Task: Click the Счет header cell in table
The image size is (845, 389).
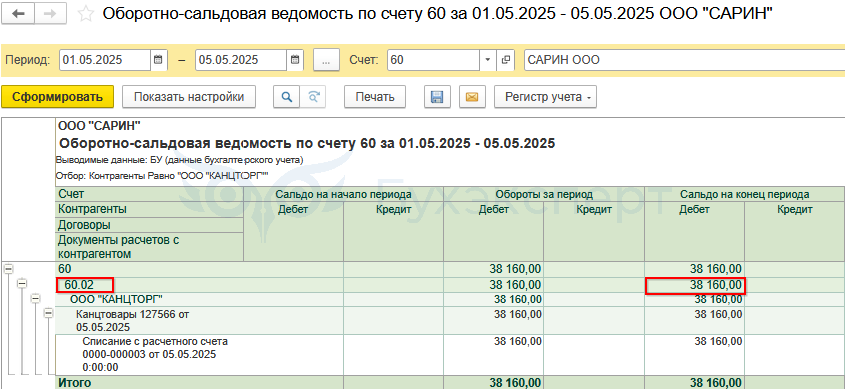Action: (x=150, y=194)
